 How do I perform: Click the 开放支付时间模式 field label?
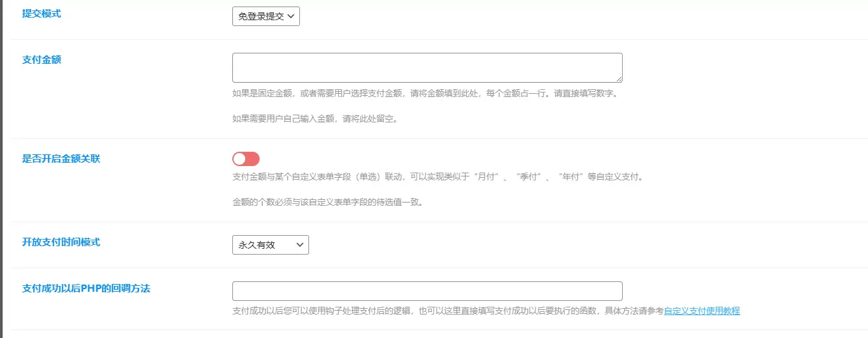pyautogui.click(x=61, y=242)
